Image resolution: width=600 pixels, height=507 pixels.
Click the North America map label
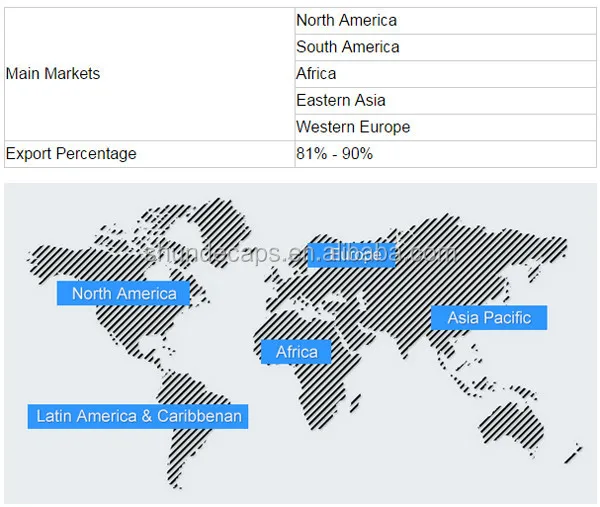pos(123,293)
